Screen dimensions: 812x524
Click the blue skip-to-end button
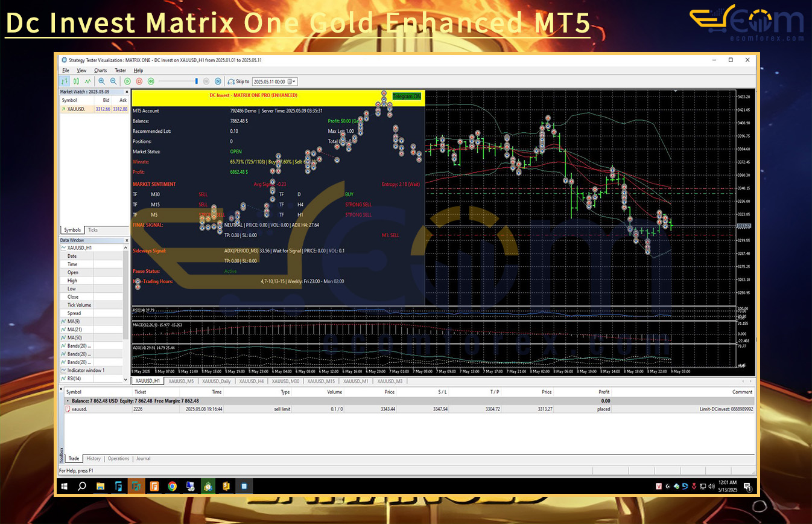[218, 81]
